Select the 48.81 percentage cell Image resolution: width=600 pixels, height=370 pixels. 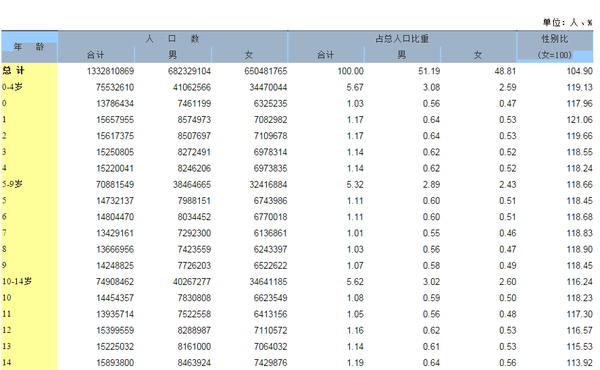505,71
